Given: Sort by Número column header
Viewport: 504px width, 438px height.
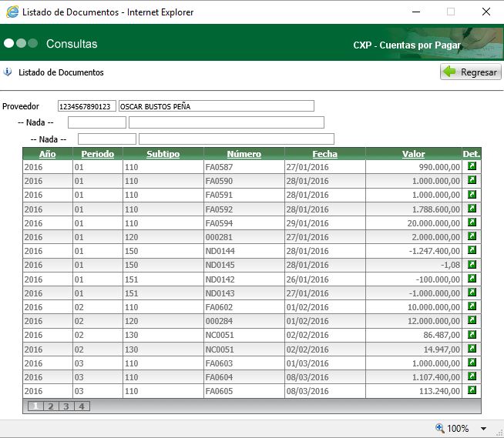Looking at the screenshot, I should [244, 154].
